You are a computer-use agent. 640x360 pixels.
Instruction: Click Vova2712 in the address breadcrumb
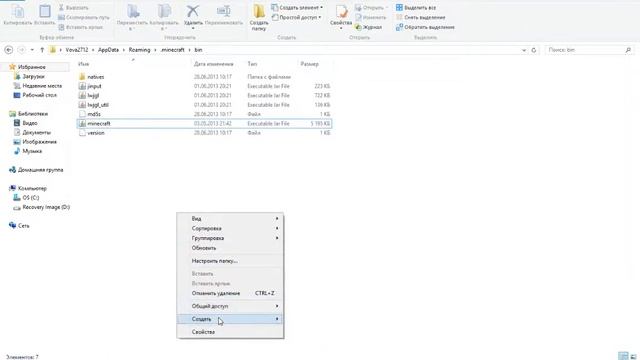[77, 50]
